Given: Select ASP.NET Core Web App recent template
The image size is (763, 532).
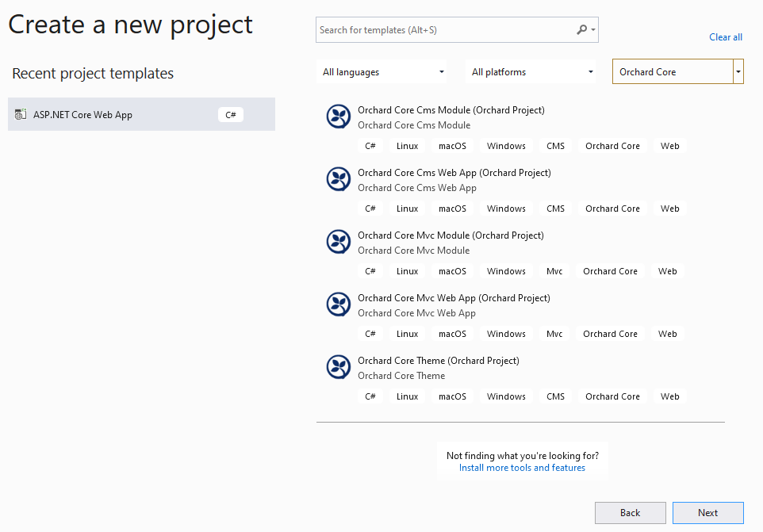Looking at the screenshot, I should coord(142,114).
